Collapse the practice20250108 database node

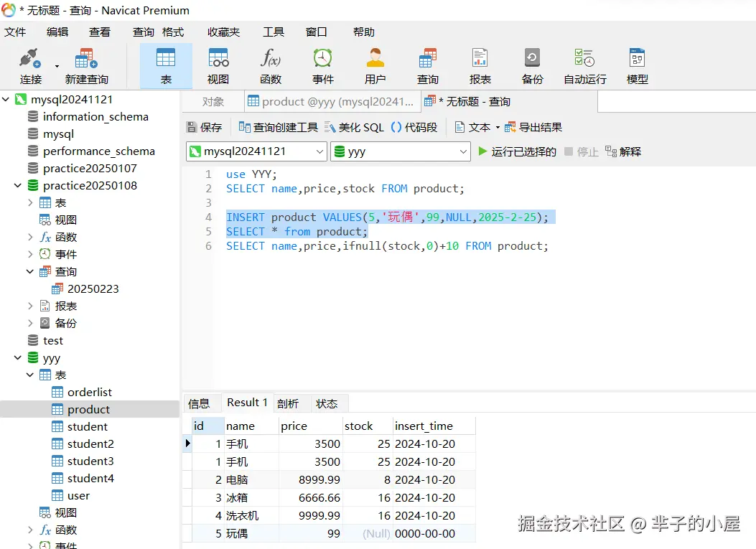pyautogui.click(x=18, y=185)
